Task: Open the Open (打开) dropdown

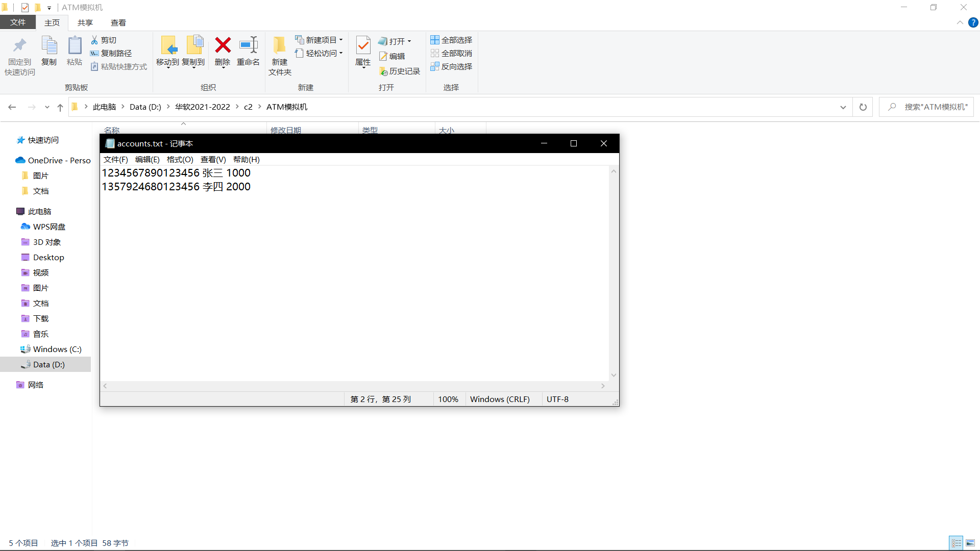Action: click(x=395, y=41)
